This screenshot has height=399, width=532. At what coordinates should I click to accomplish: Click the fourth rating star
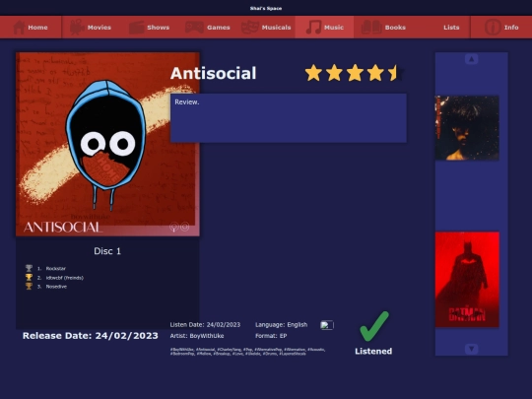[x=375, y=73]
